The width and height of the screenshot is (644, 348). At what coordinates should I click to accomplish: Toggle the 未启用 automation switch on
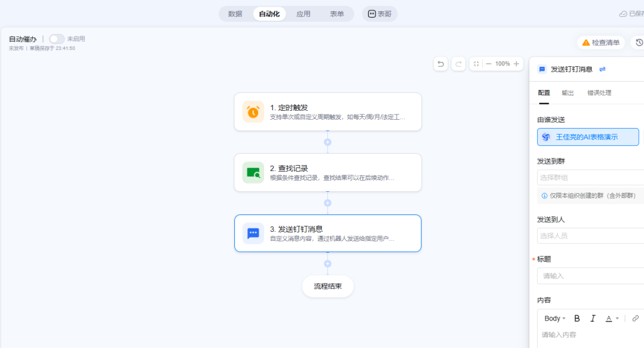[x=57, y=39]
